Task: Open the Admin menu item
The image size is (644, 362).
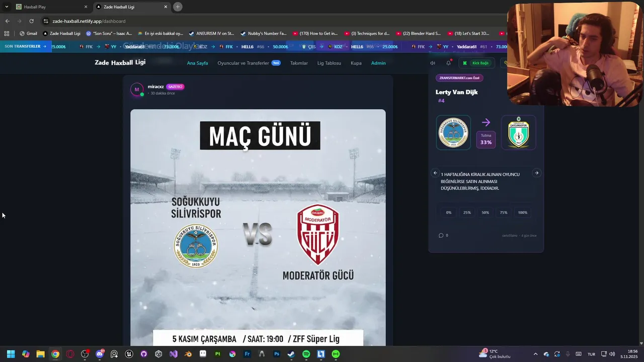Action: pyautogui.click(x=378, y=63)
